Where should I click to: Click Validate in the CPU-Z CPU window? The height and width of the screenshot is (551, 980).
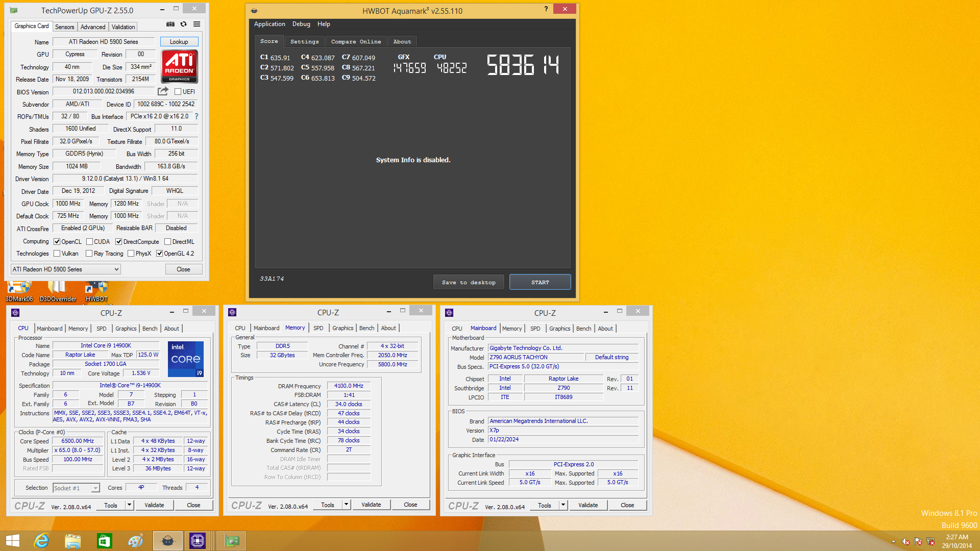click(x=154, y=505)
